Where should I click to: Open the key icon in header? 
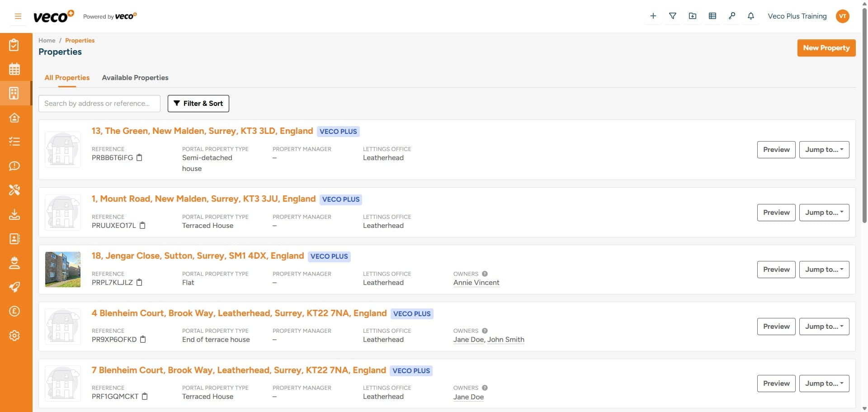pos(732,16)
